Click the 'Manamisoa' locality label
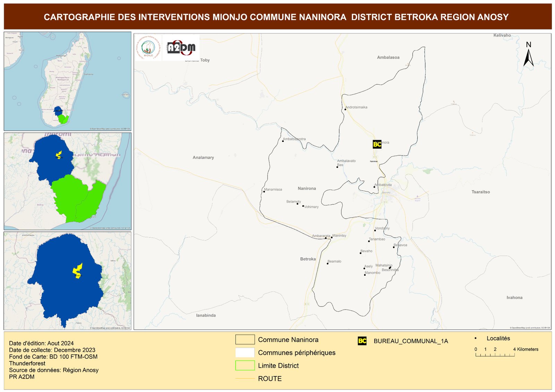The width and height of the screenshot is (555, 392). (x=273, y=190)
